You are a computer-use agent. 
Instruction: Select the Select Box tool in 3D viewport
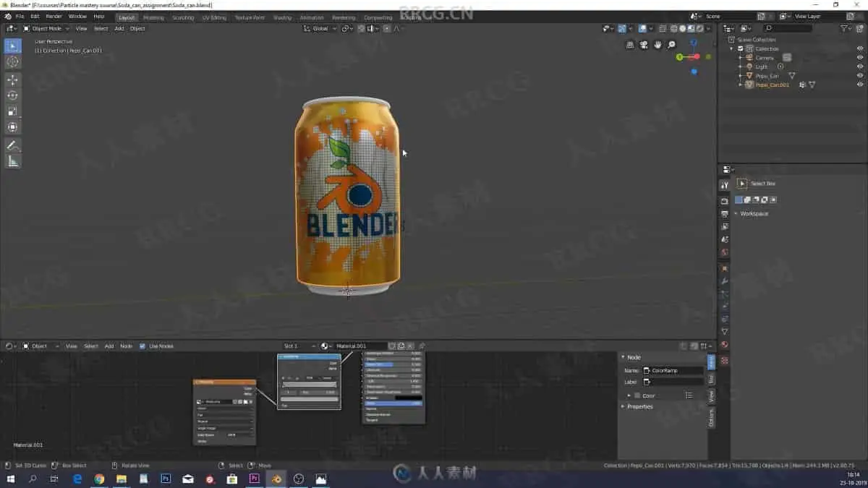pos(12,46)
